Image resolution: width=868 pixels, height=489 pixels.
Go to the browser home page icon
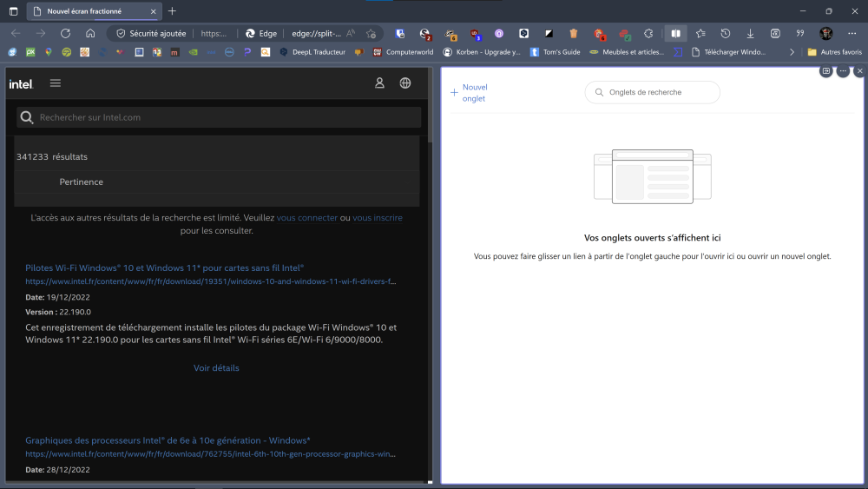click(90, 33)
